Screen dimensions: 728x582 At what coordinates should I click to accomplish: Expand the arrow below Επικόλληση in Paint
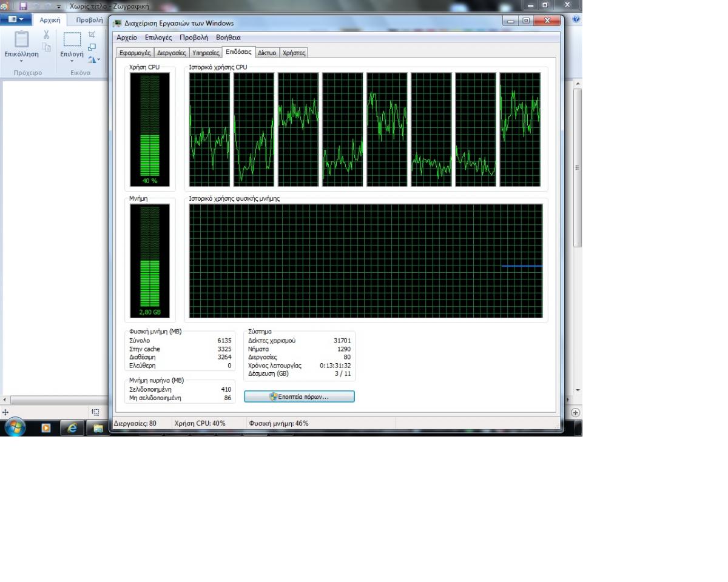[21, 61]
